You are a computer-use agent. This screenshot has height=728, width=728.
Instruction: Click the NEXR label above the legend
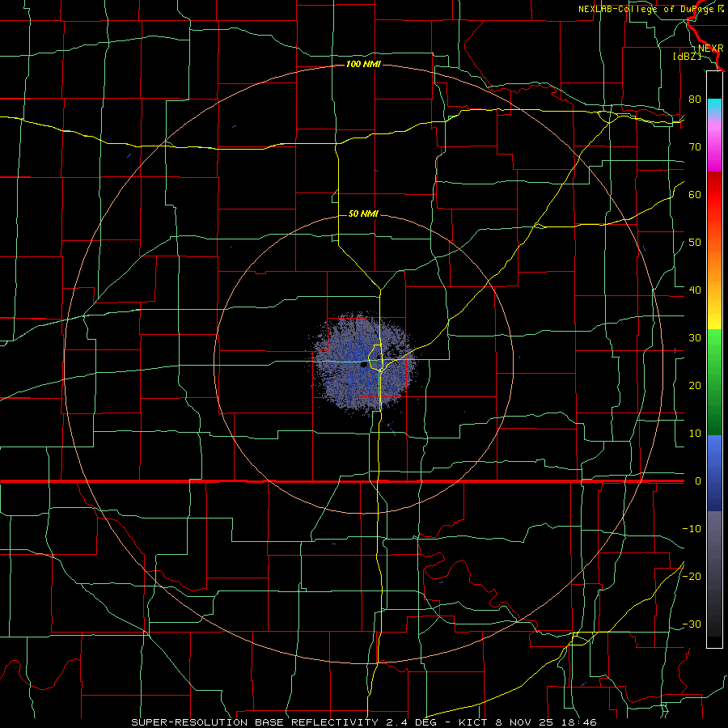710,49
